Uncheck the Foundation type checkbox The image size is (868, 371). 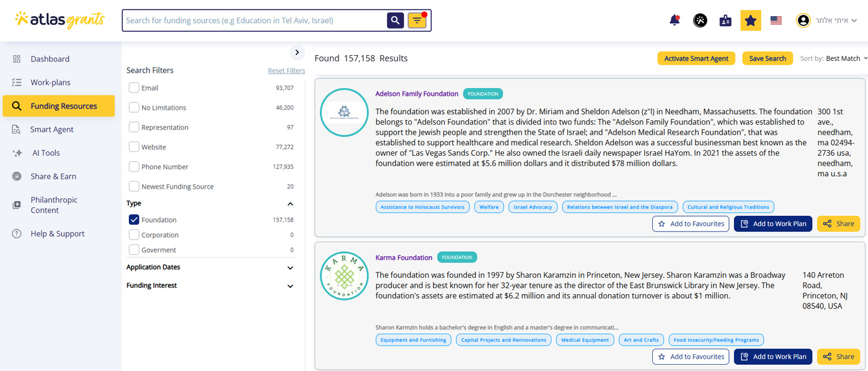pos(134,220)
